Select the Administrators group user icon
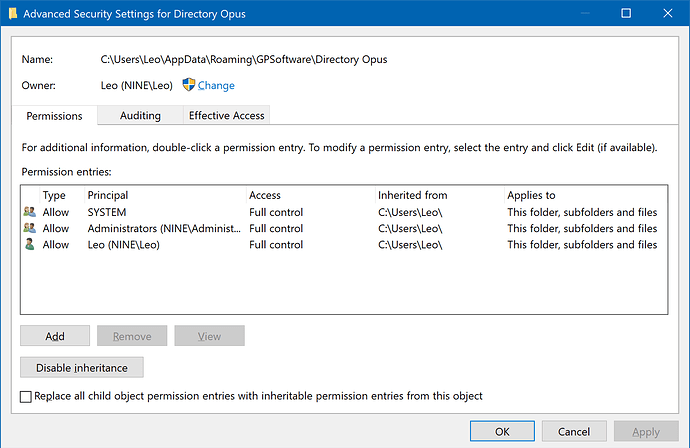 pyautogui.click(x=29, y=228)
